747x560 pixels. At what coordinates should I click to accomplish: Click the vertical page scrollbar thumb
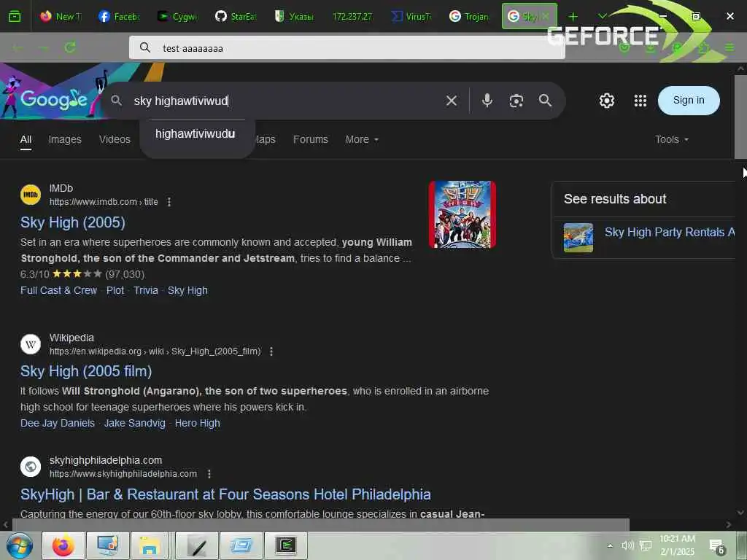pyautogui.click(x=740, y=117)
